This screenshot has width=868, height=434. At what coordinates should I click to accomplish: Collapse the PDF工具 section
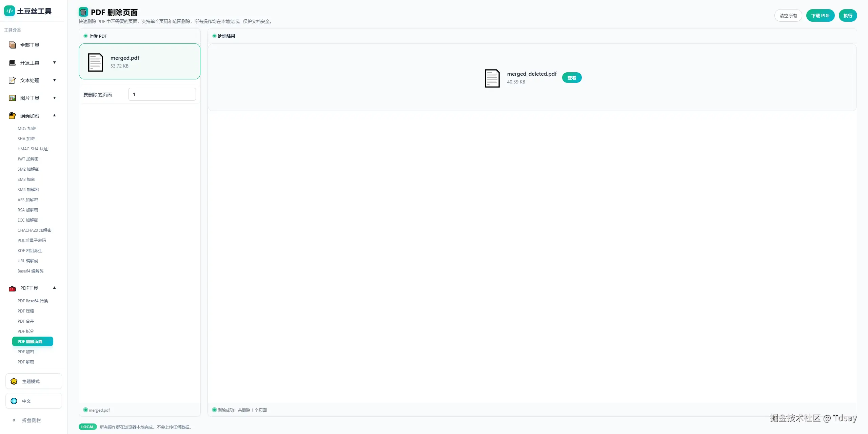54,288
